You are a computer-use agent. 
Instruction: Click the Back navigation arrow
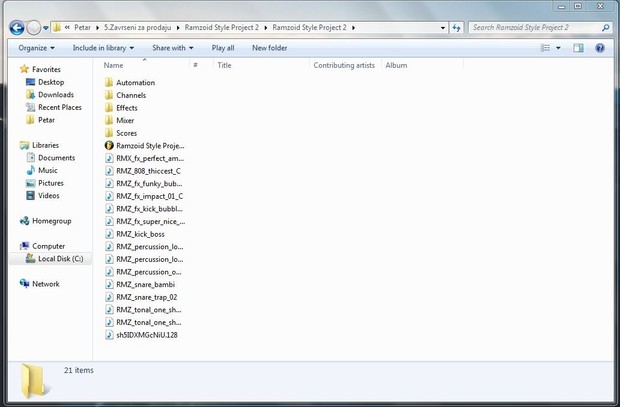(14, 27)
